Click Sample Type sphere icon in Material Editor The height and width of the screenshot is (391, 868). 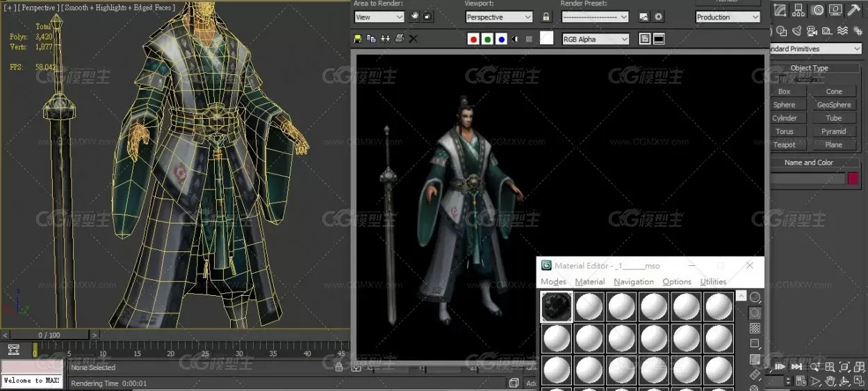[755, 297]
